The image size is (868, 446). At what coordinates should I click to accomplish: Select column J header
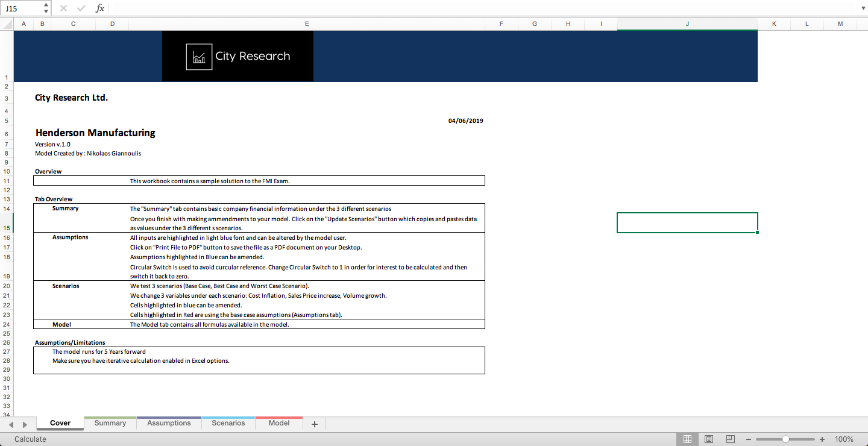click(687, 24)
